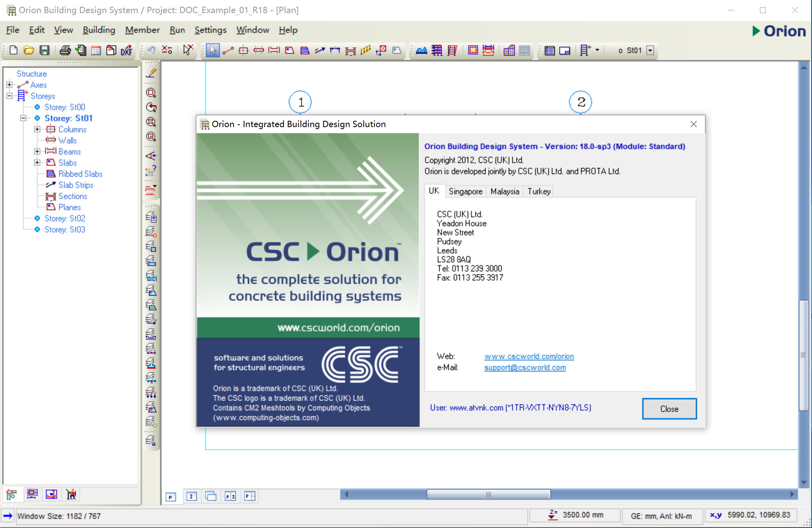Click the column section design icon
This screenshot has height=528, width=812.
[x=473, y=50]
